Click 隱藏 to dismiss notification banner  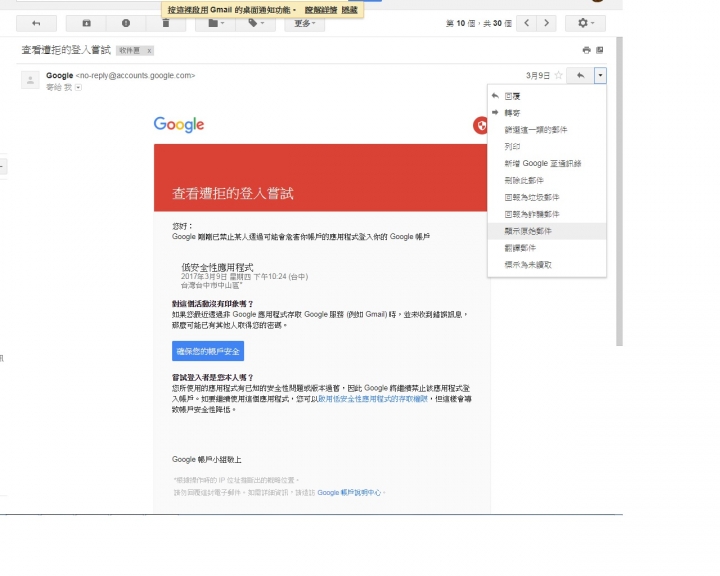tap(349, 10)
